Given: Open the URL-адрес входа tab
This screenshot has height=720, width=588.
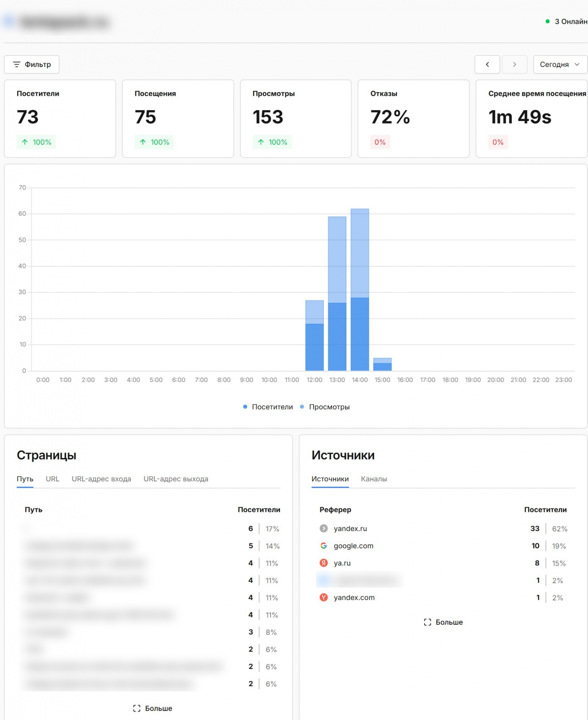Looking at the screenshot, I should click(x=101, y=479).
